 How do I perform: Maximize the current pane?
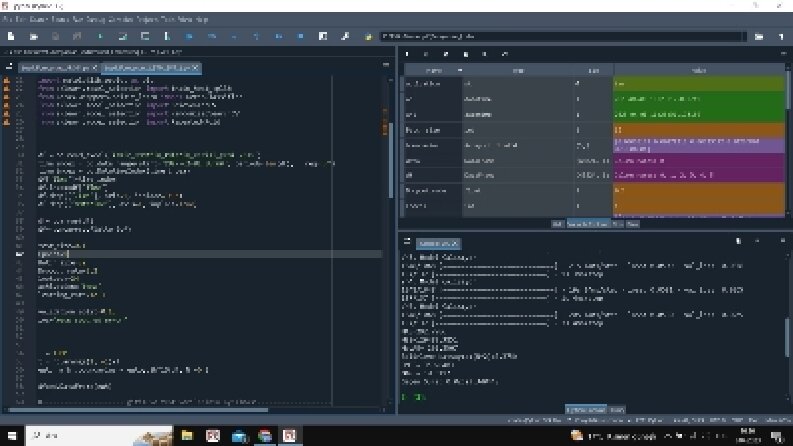(x=323, y=36)
